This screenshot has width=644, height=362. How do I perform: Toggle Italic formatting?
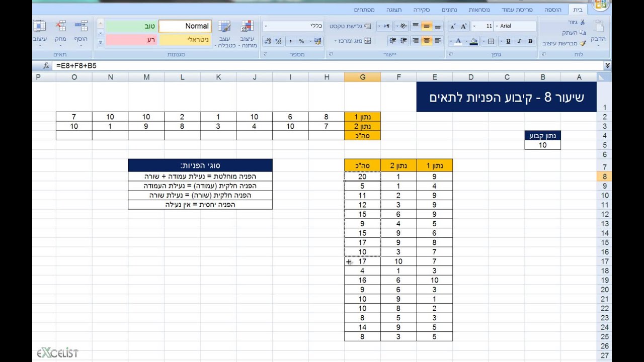(x=519, y=41)
